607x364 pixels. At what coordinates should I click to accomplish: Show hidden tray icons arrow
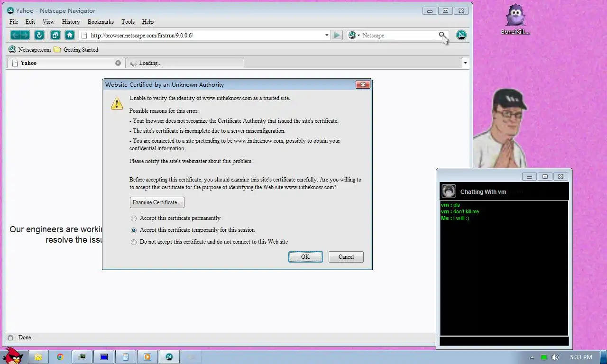tap(532, 357)
